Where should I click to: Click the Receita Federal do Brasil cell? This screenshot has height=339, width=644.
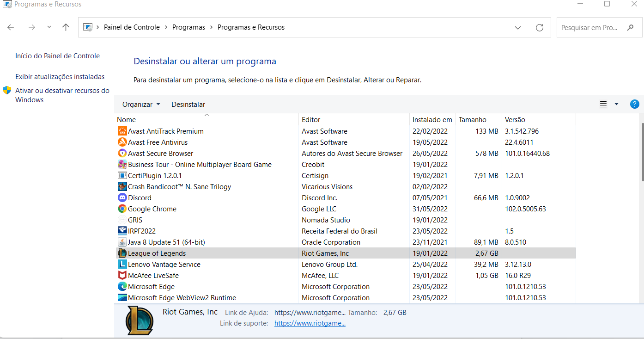(x=340, y=231)
